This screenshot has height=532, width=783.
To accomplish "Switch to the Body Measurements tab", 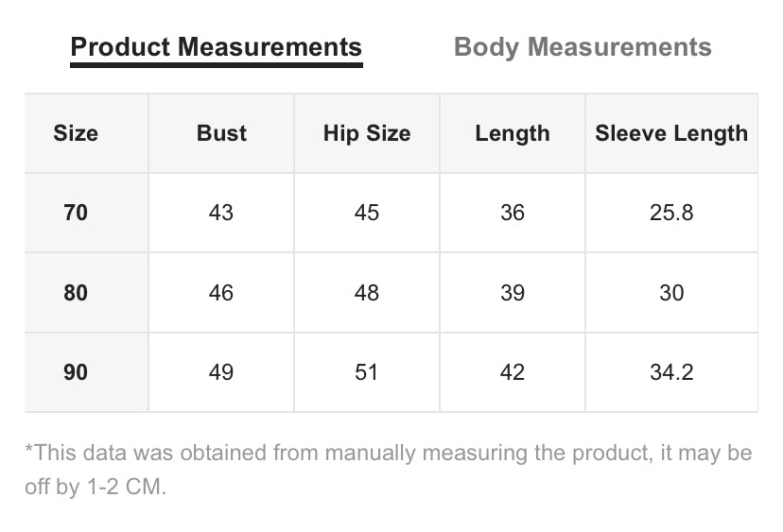I will 583,47.
